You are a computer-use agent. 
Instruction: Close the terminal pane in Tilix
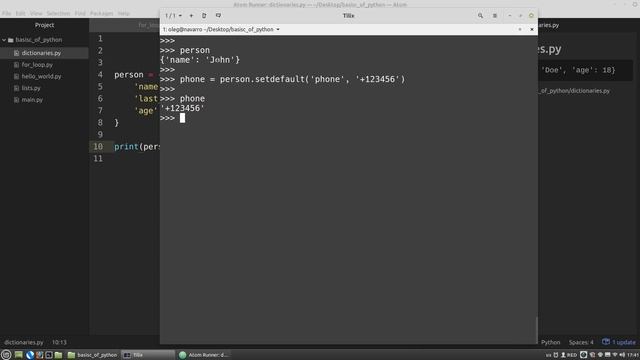pyautogui.click(x=532, y=29)
